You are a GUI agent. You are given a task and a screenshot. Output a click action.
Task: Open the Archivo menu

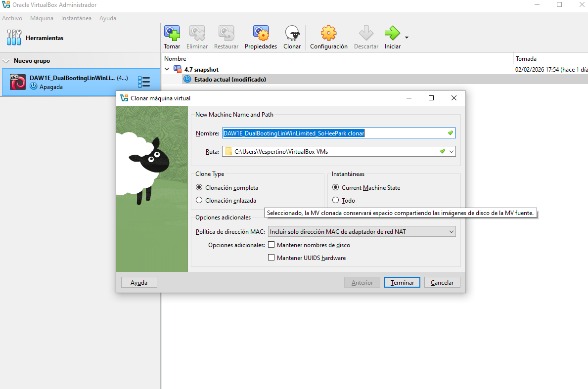point(12,18)
